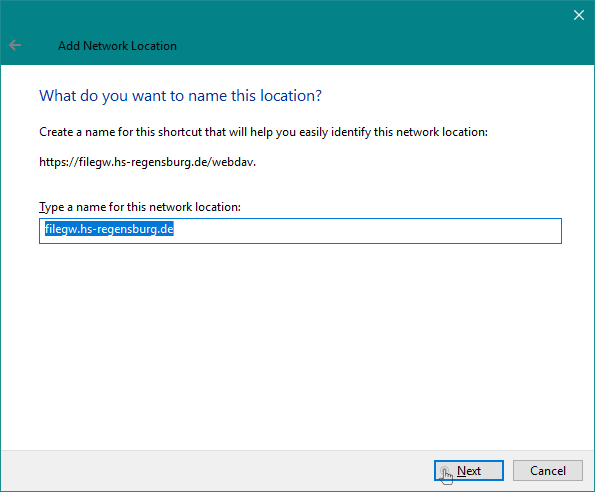Close the Add Network Location wizard
Screen dimensions: 595x492
pyautogui.click(x=579, y=15)
